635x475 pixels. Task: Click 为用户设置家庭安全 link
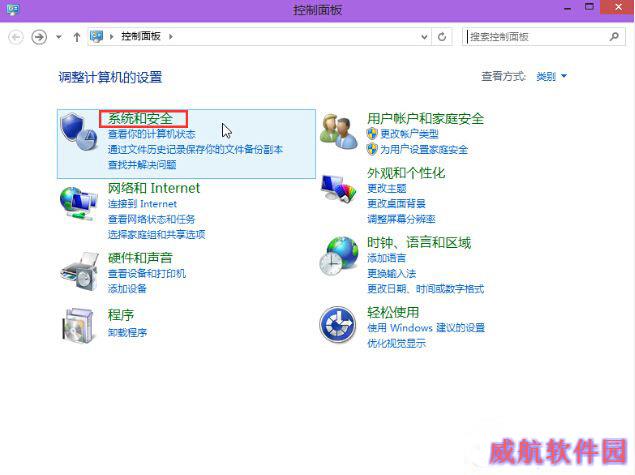(424, 149)
